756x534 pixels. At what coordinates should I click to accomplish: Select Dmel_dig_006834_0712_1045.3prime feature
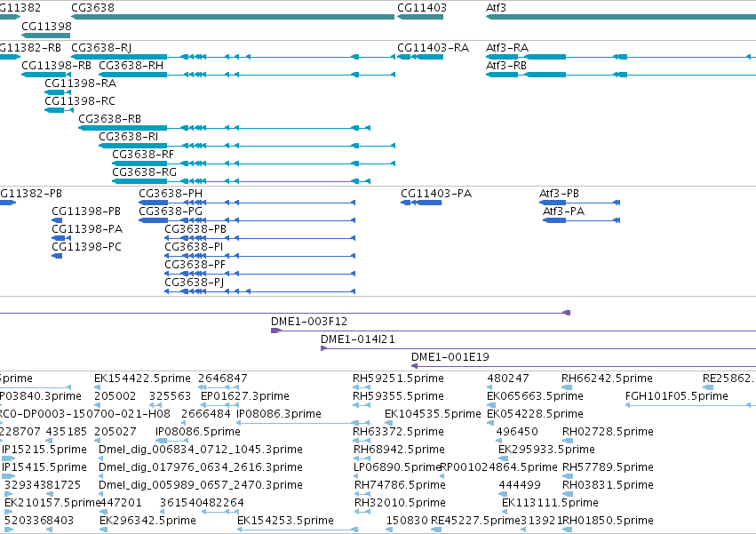pyautogui.click(x=201, y=450)
